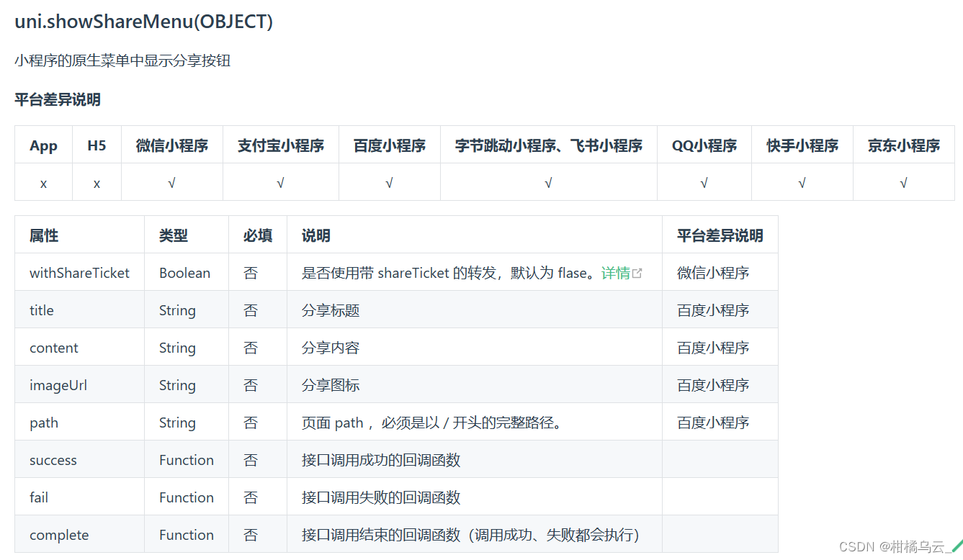
Task: Click the 支付宝小程序 column header
Action: (281, 145)
